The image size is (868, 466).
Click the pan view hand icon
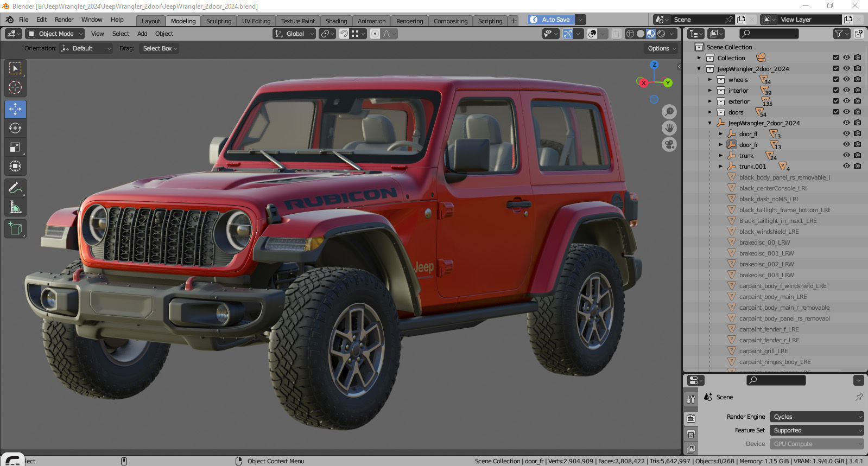[669, 128]
